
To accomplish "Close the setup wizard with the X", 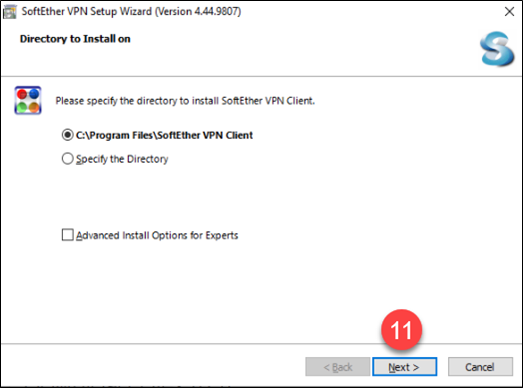I will click(x=509, y=12).
